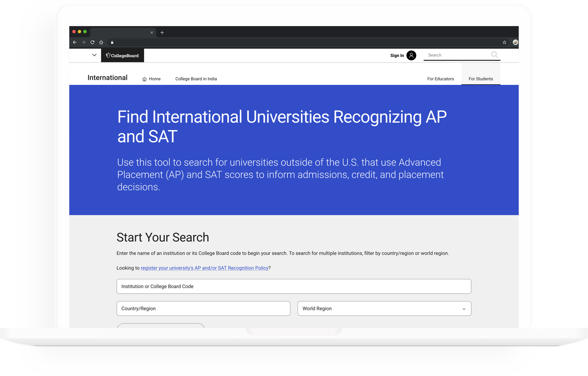This screenshot has height=376, width=588.
Task: Click the search magnifier icon
Action: [x=494, y=55]
